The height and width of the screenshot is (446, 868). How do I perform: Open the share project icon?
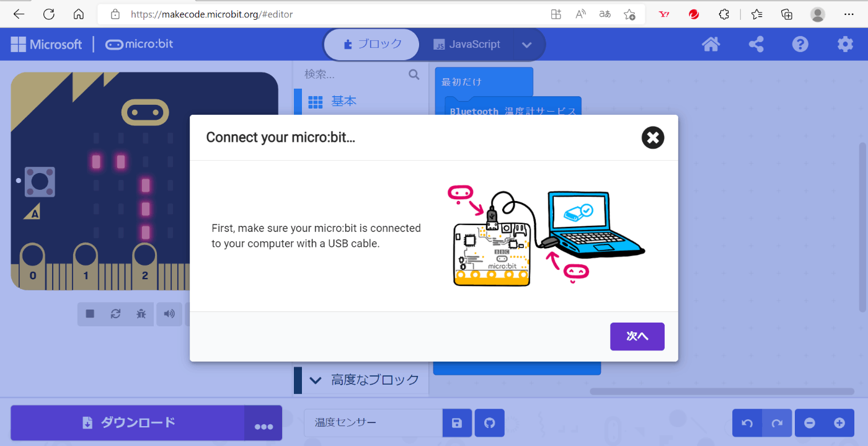click(x=756, y=44)
